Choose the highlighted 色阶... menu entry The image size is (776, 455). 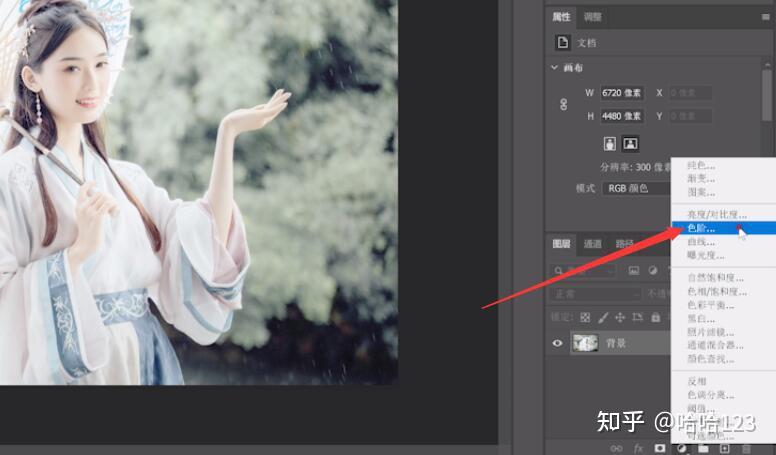click(724, 228)
